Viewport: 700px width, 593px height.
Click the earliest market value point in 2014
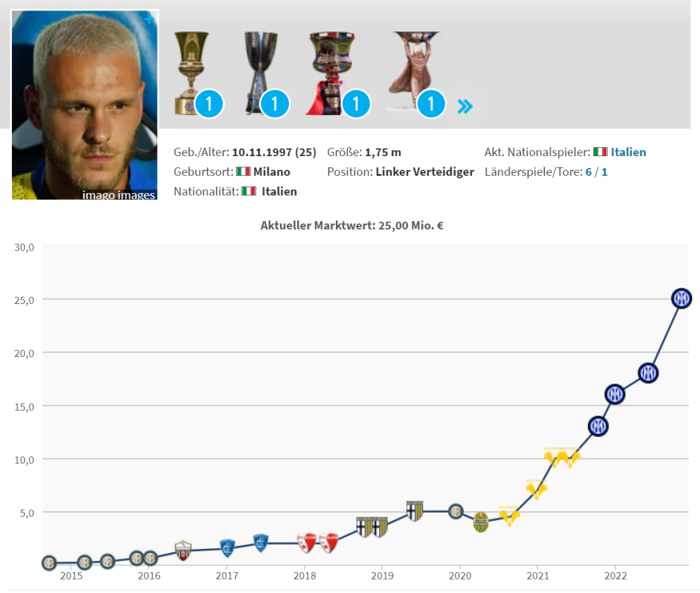click(x=50, y=563)
